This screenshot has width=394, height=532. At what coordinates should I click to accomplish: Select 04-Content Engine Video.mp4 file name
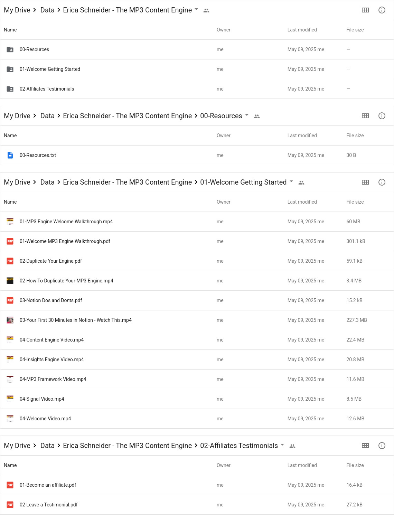pos(51,340)
